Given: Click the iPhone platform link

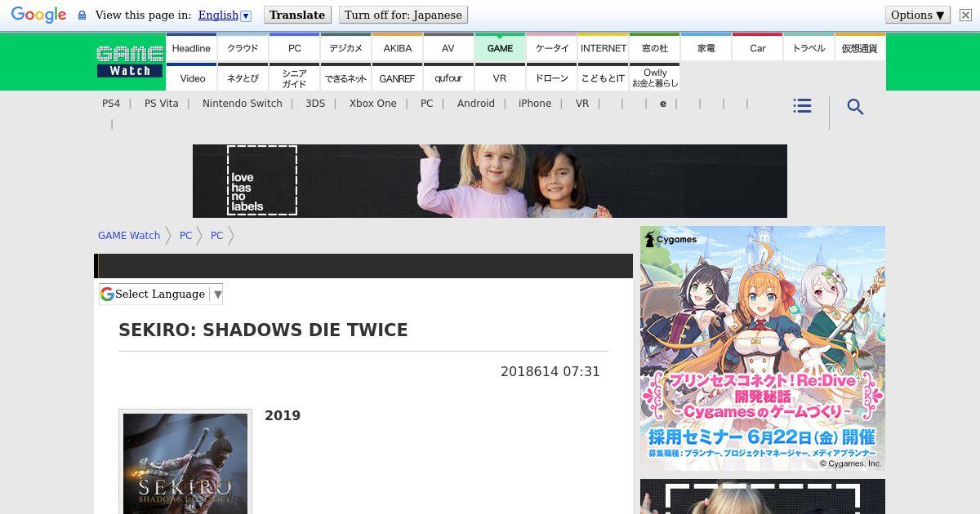Looking at the screenshot, I should (534, 104).
